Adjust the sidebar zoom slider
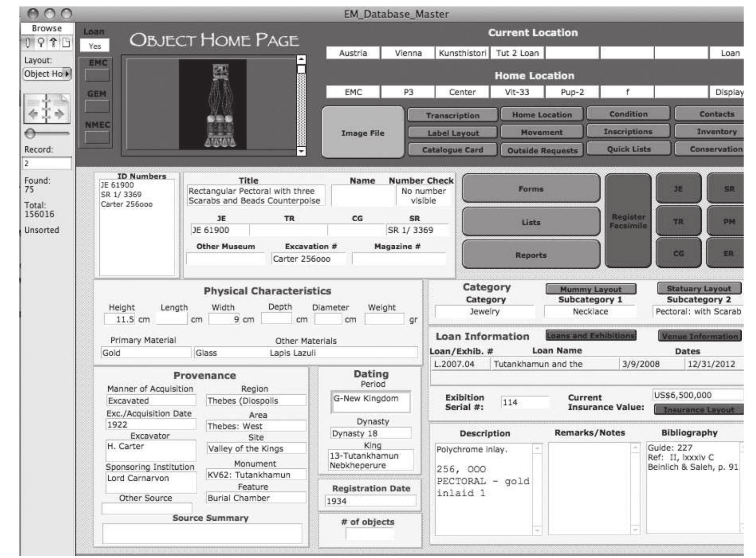Viewport: 756px width, 558px height. pos(30,133)
